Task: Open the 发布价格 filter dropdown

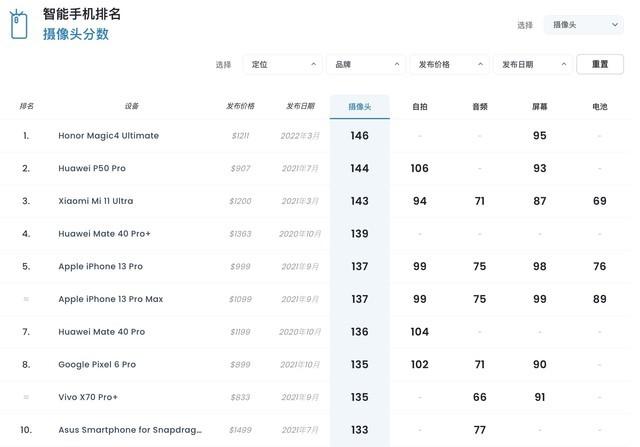Action: coord(449,64)
